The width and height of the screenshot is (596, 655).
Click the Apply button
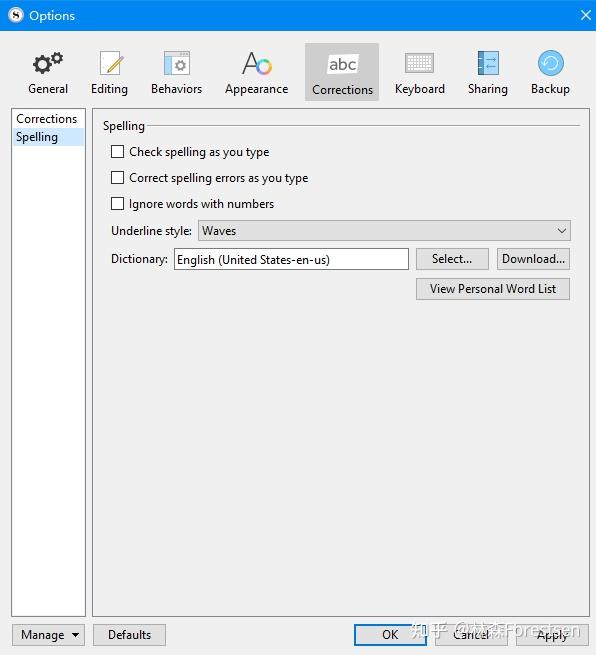tap(552, 635)
